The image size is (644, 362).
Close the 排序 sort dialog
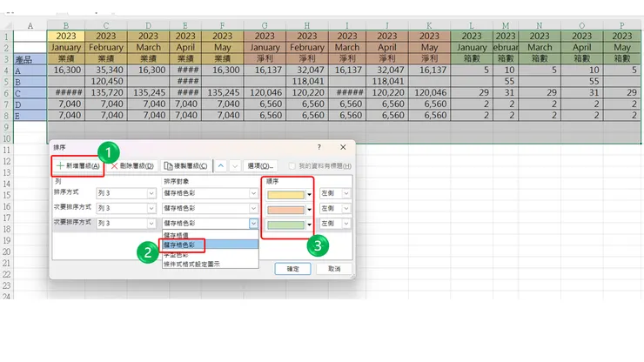[343, 147]
